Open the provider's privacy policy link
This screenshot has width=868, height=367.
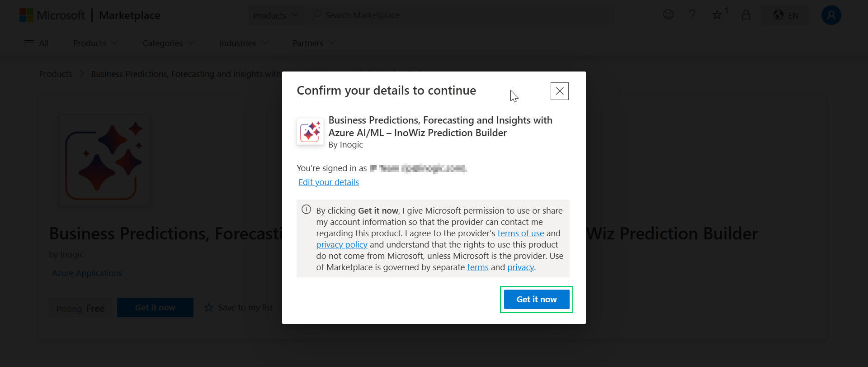coord(341,244)
